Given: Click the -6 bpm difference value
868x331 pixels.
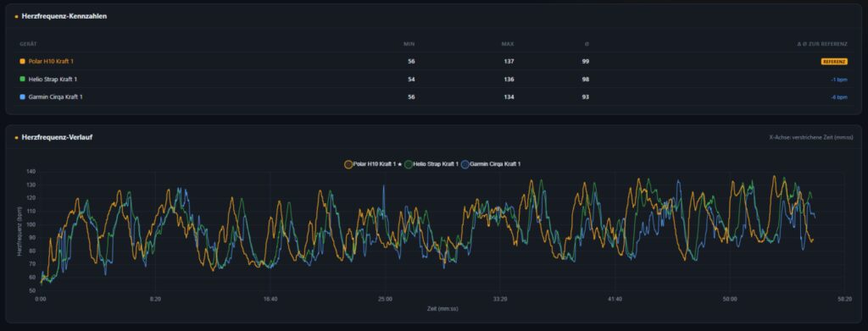Looking at the screenshot, I should 838,97.
